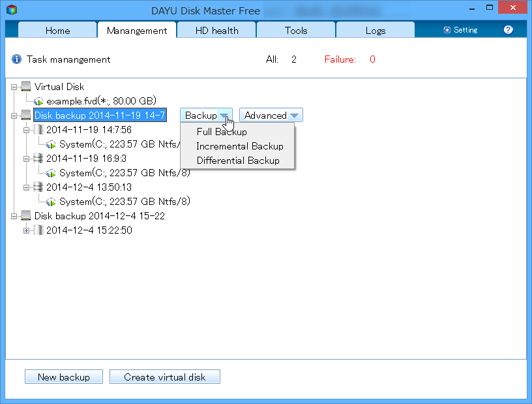Viewport: 532px width, 404px height.
Task: Select the 2014-11-19 16:9:3 backup entry
Action: 86,159
